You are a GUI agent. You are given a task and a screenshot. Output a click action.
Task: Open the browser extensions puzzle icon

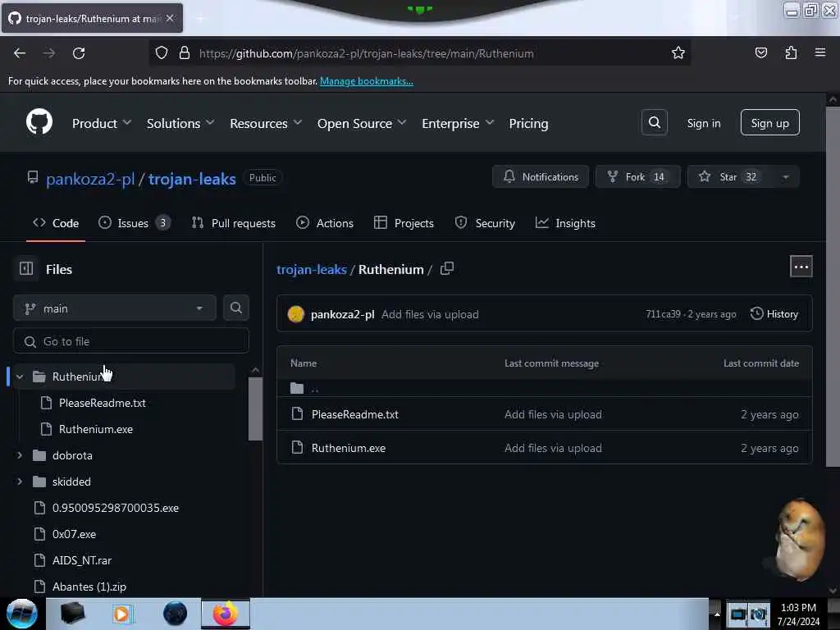coord(791,52)
